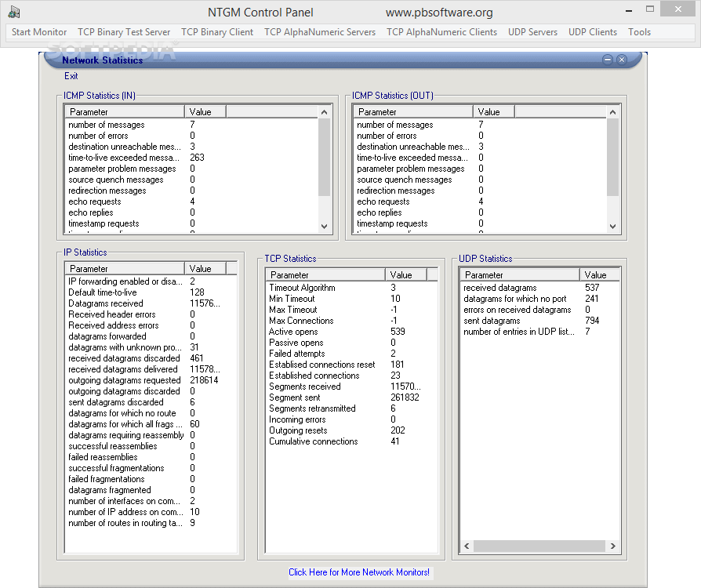This screenshot has width=701, height=588.
Task: Click Value column header in TCP Statistics
Action: pos(406,275)
